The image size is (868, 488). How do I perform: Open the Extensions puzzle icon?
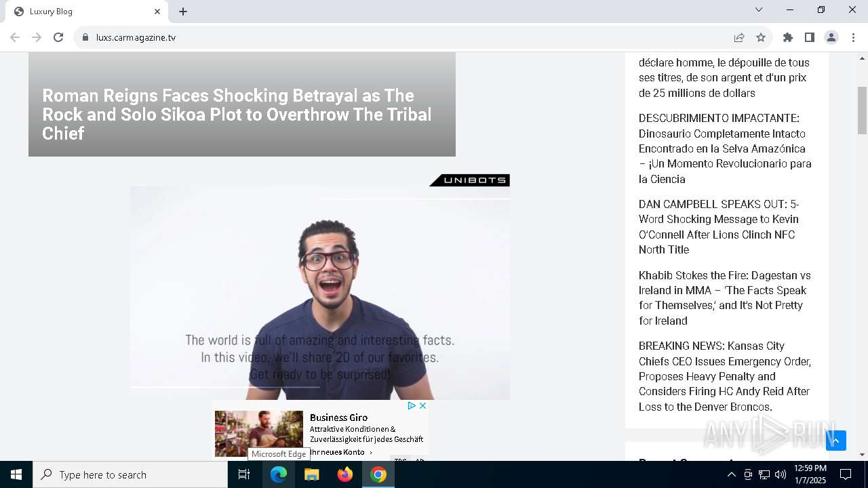coord(788,37)
